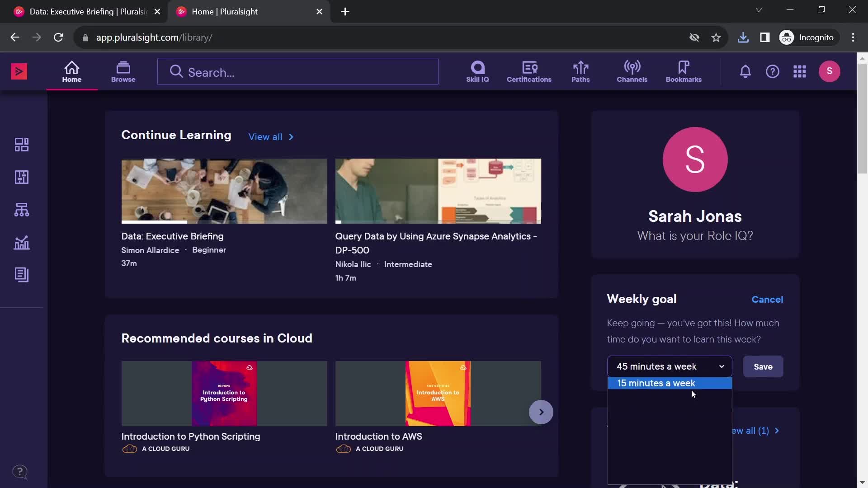Click Introduction to Python Scripting title

click(191, 436)
